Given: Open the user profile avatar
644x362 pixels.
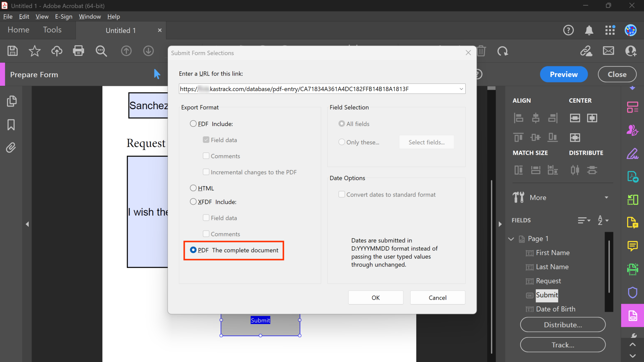Looking at the screenshot, I should (631, 30).
